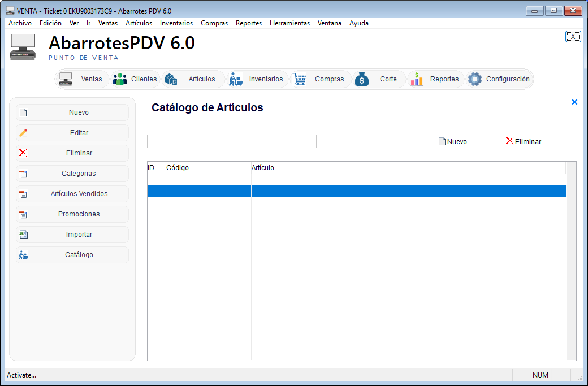Open the Herramientas menu
The image size is (588, 386).
[289, 23]
